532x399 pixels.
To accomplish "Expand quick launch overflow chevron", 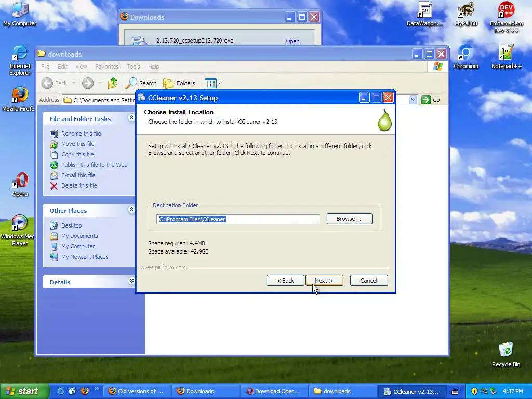I will (x=97, y=389).
